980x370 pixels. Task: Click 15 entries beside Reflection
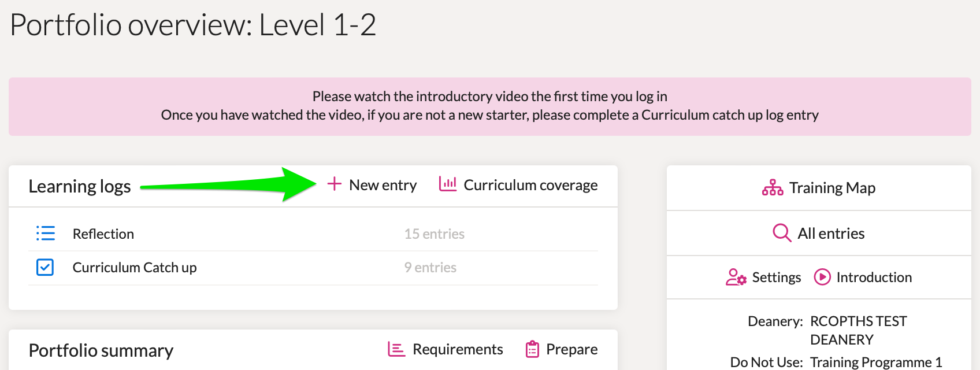tap(435, 234)
